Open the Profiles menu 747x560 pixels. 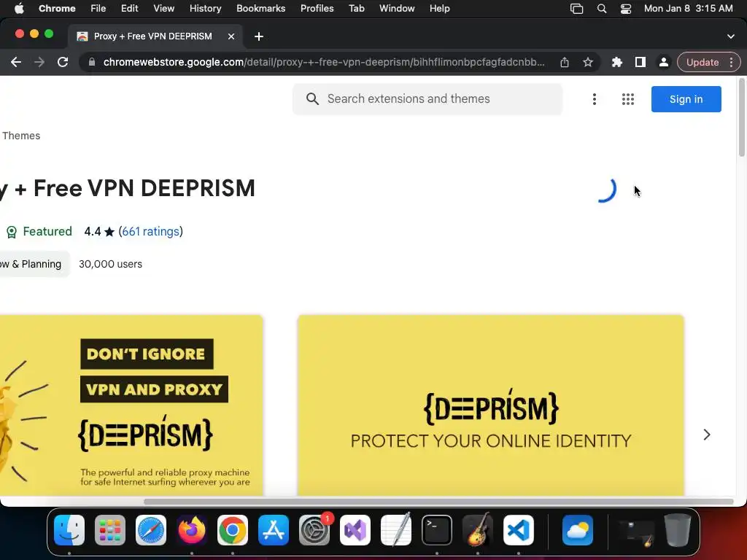(317, 8)
